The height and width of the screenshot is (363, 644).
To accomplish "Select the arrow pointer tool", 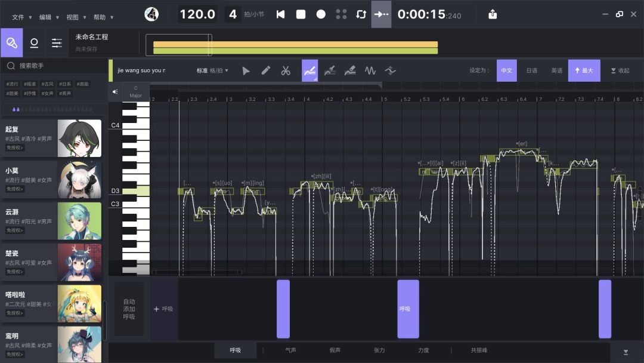I will pos(246,70).
